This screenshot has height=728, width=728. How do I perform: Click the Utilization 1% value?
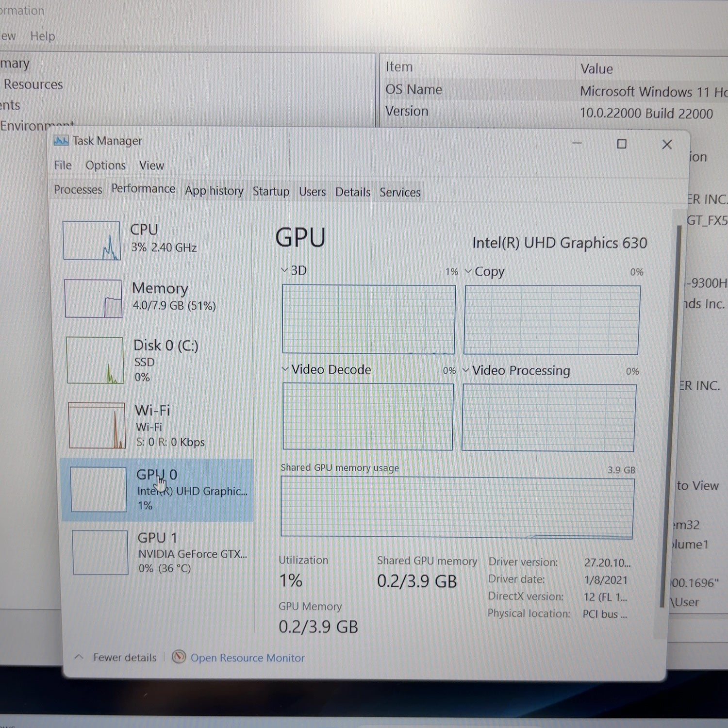[x=291, y=580]
